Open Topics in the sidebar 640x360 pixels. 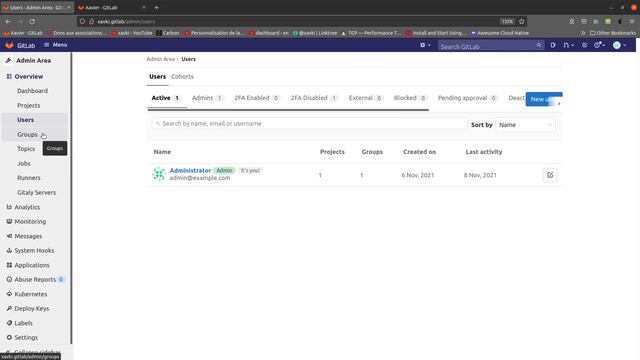coord(26,149)
